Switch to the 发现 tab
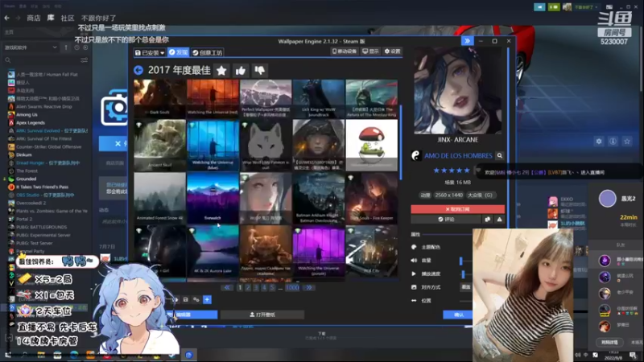The width and height of the screenshot is (644, 362). [x=178, y=52]
